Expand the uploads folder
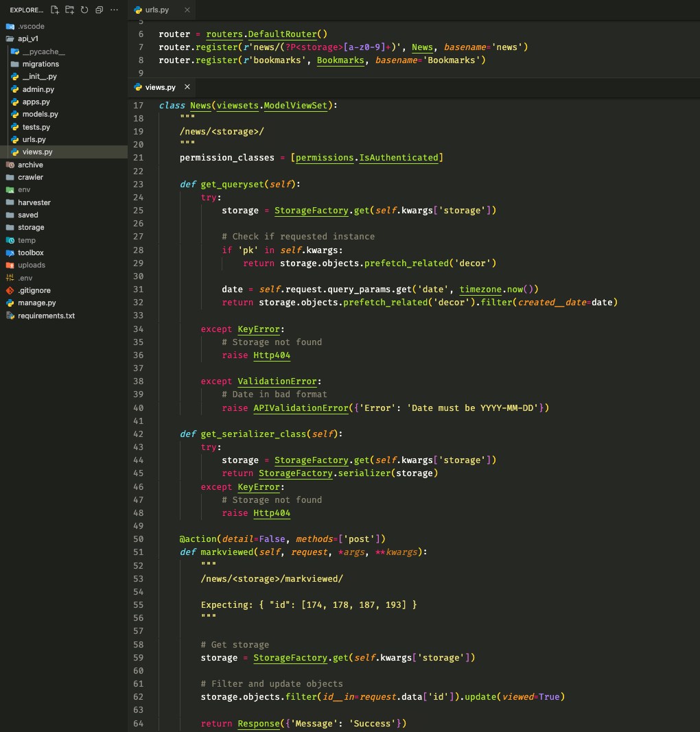The image size is (700, 732). (64, 265)
